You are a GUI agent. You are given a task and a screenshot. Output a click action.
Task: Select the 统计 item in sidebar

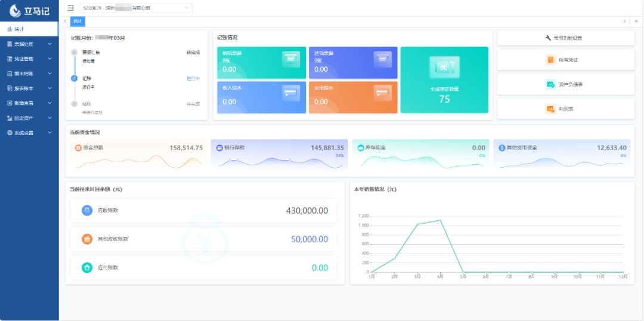29,29
